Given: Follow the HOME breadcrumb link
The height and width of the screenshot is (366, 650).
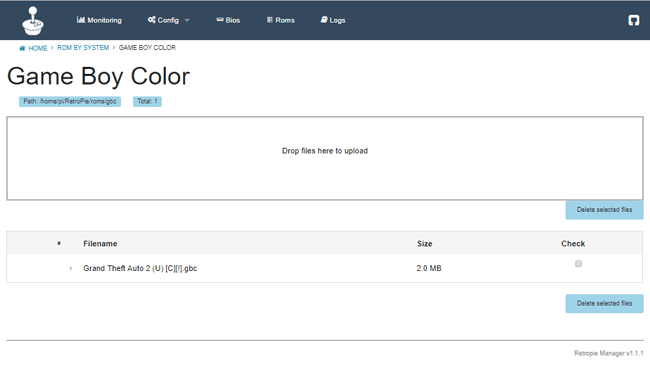Looking at the screenshot, I should coord(38,48).
